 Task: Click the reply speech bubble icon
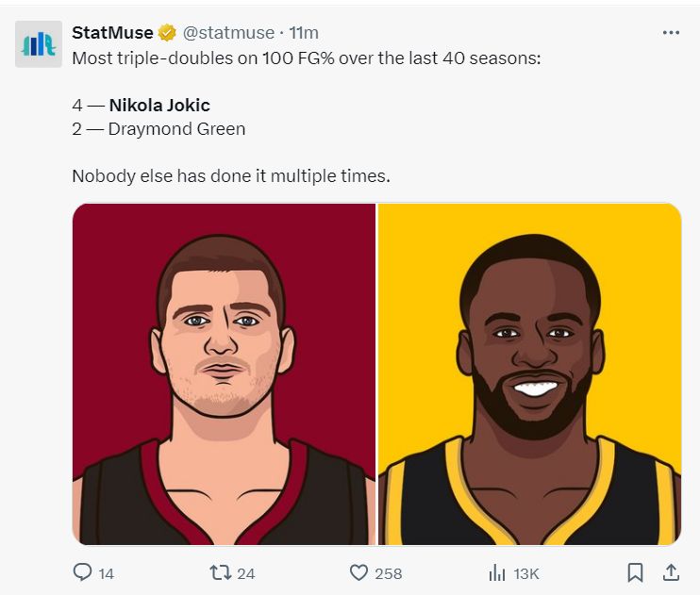(82, 572)
